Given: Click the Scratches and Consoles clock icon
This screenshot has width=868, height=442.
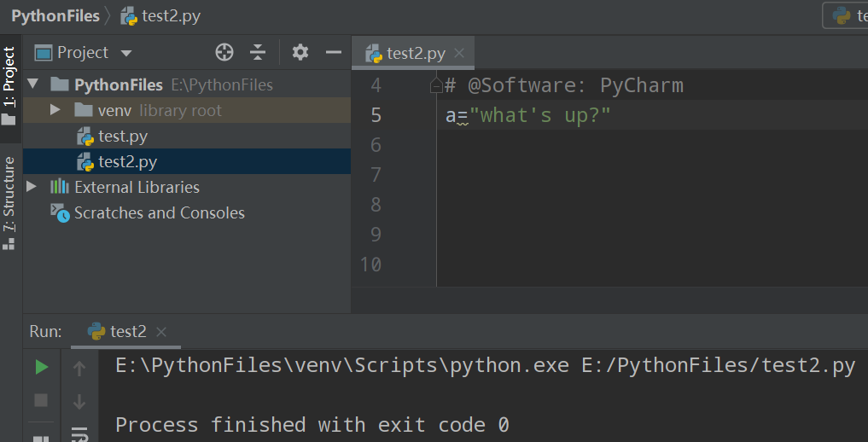Looking at the screenshot, I should click(x=61, y=213).
